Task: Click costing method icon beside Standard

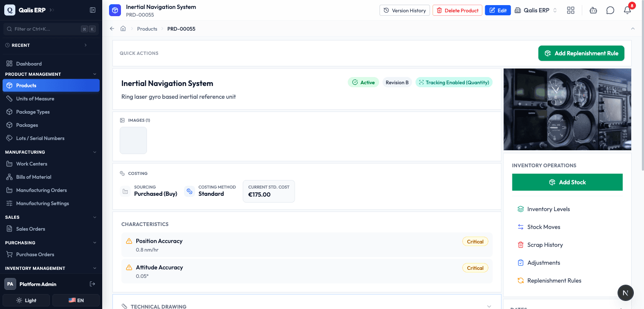Action: click(190, 191)
